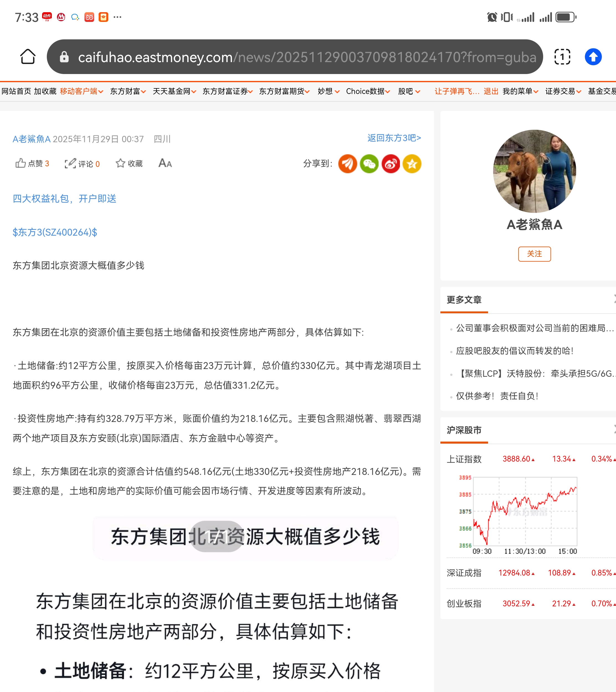Favorite the article with 收藏 star
616x692 pixels.
tap(120, 164)
